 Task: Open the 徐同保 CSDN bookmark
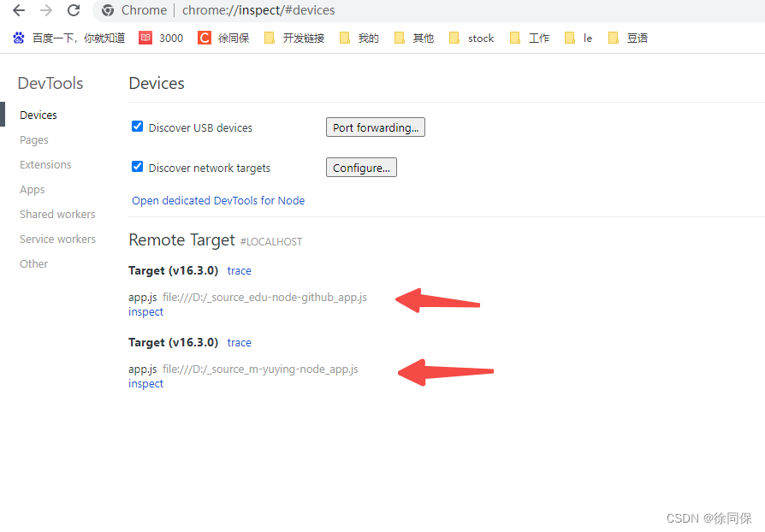(x=223, y=38)
